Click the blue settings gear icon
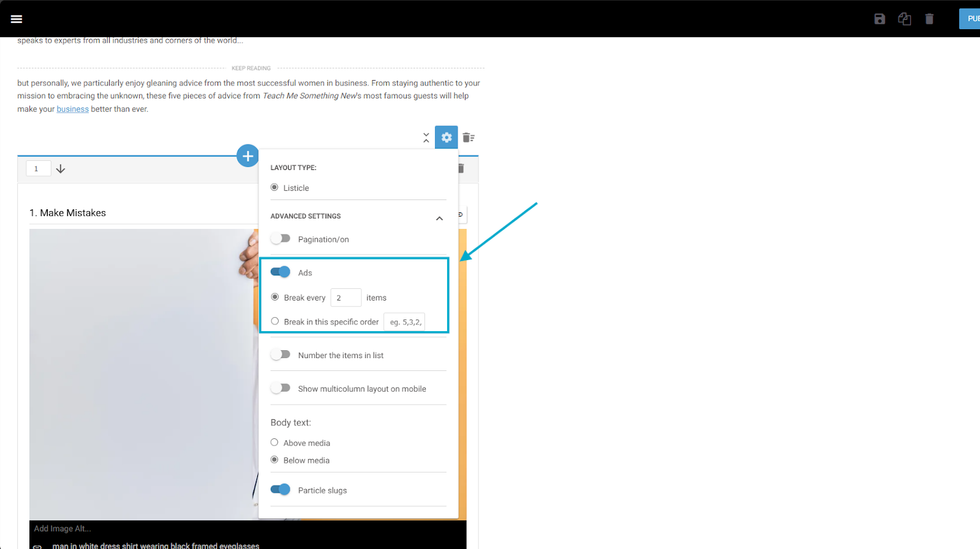The width and height of the screenshot is (980, 549). tap(446, 138)
